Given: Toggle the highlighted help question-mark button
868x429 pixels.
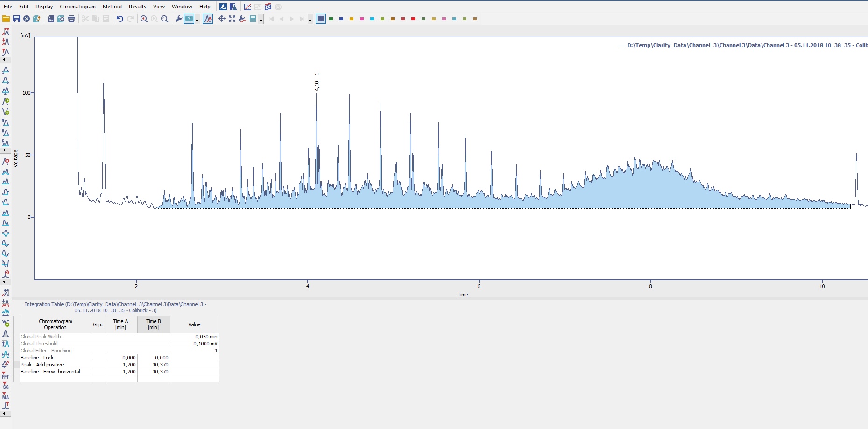Looking at the screenshot, I should point(189,19).
